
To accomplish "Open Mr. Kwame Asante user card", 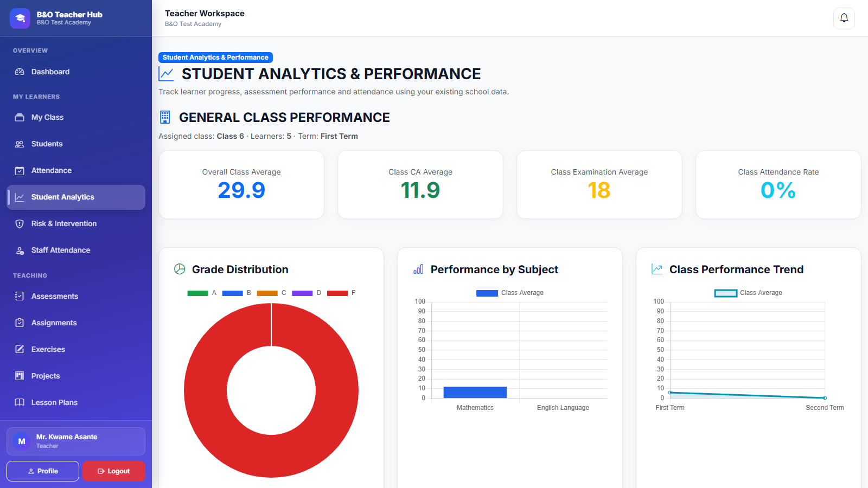I will coord(76,441).
